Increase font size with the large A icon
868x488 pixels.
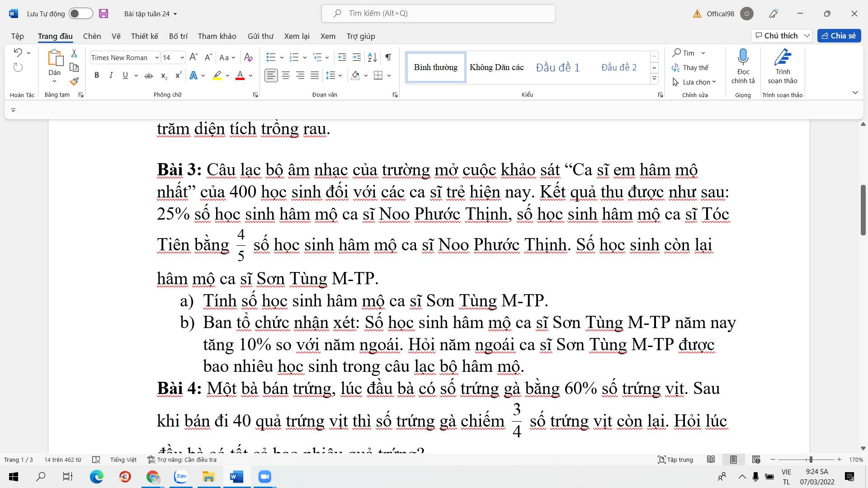(193, 57)
